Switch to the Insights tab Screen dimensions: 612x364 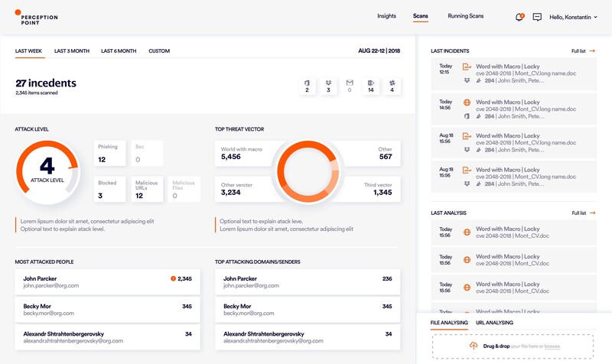(386, 16)
